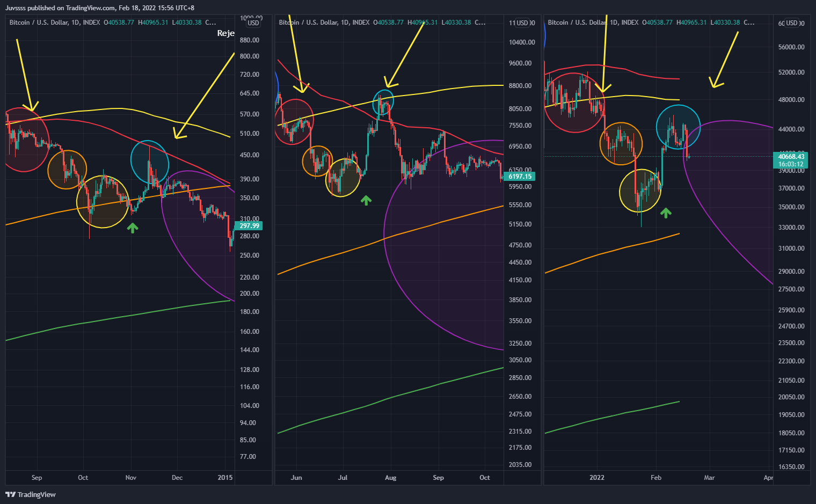Click the 4750.00 price axis label
The width and height of the screenshot is (816, 504).
tap(520, 245)
